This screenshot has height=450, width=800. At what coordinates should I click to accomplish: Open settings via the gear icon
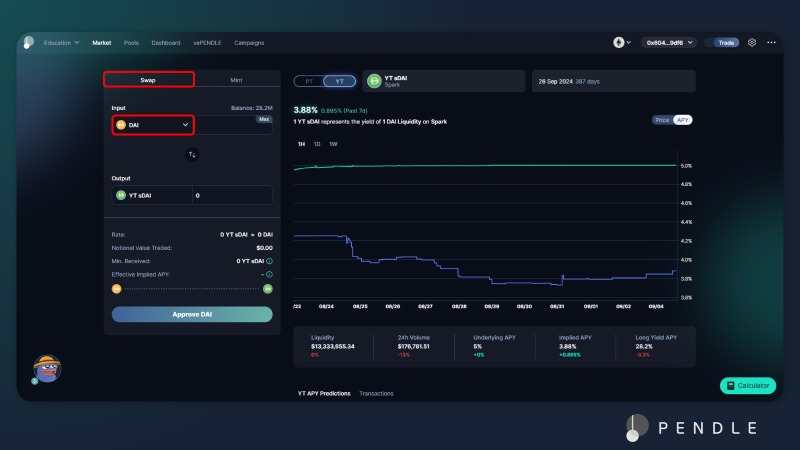coord(752,43)
